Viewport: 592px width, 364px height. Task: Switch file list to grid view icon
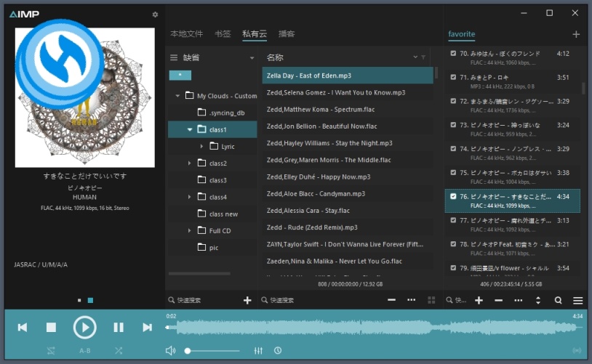431,300
